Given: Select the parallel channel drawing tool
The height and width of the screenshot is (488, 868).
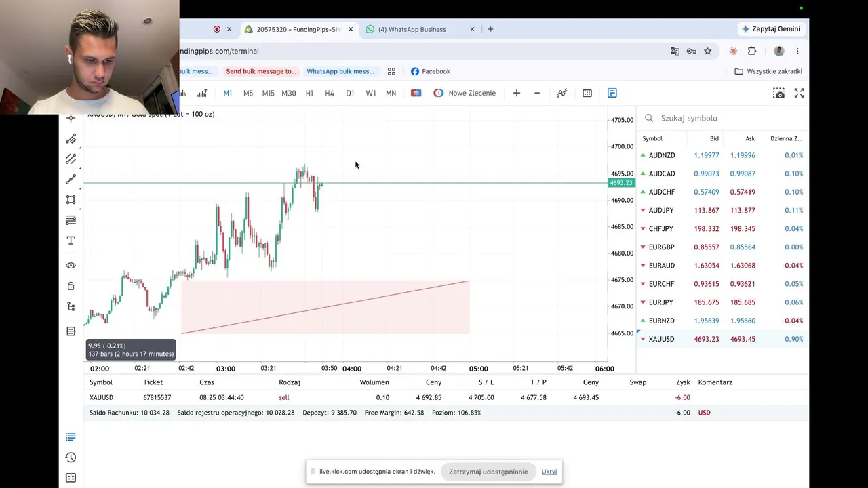Looking at the screenshot, I should pos(71,159).
